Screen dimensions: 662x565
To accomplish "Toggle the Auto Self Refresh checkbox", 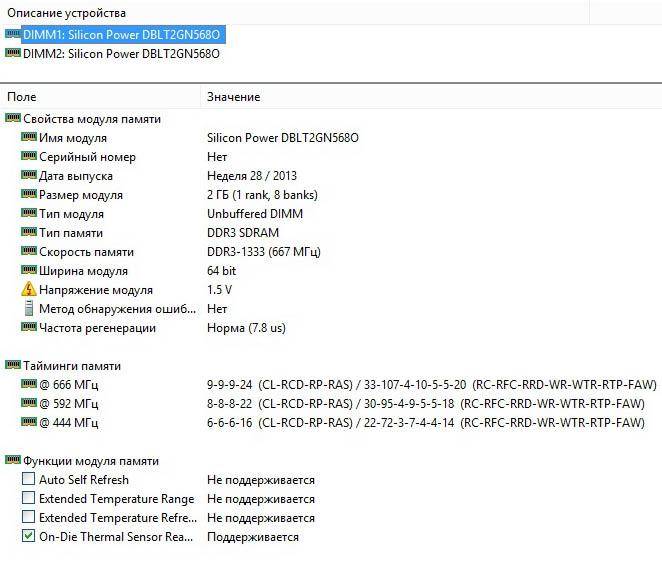I will [x=29, y=480].
